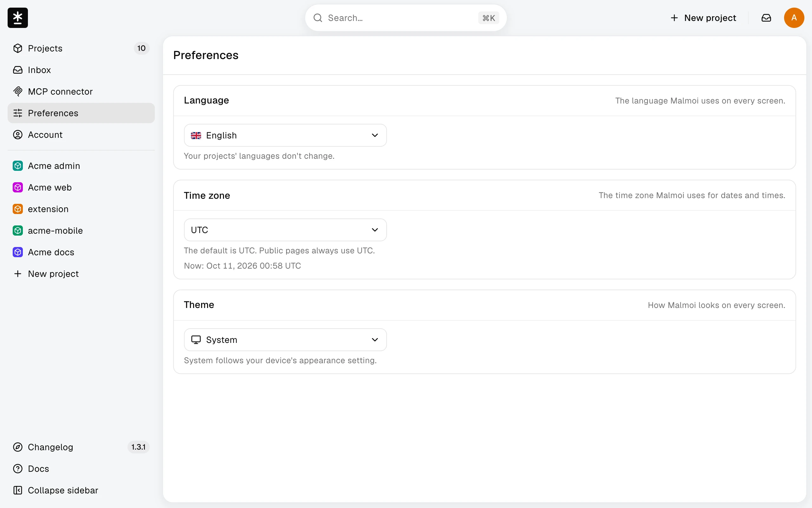Open the acme-mobile project

click(x=81, y=231)
